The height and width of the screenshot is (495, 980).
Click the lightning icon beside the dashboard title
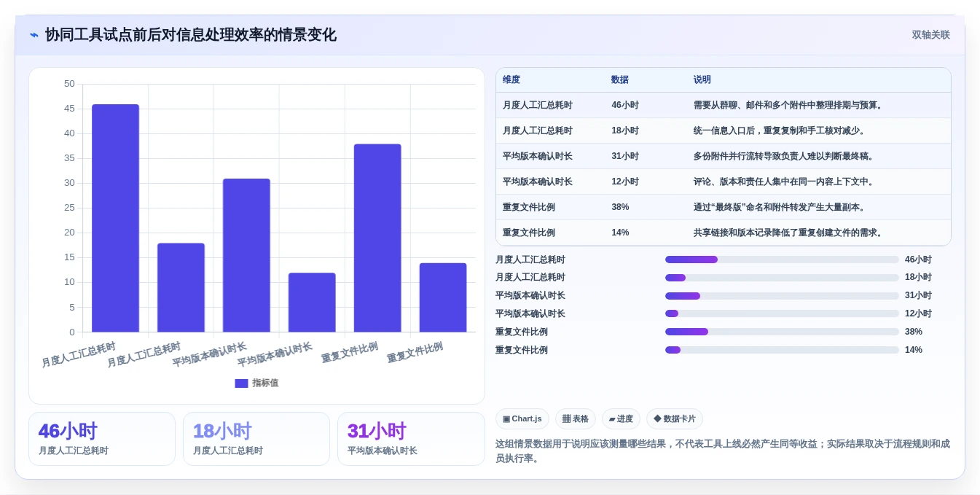(x=34, y=35)
